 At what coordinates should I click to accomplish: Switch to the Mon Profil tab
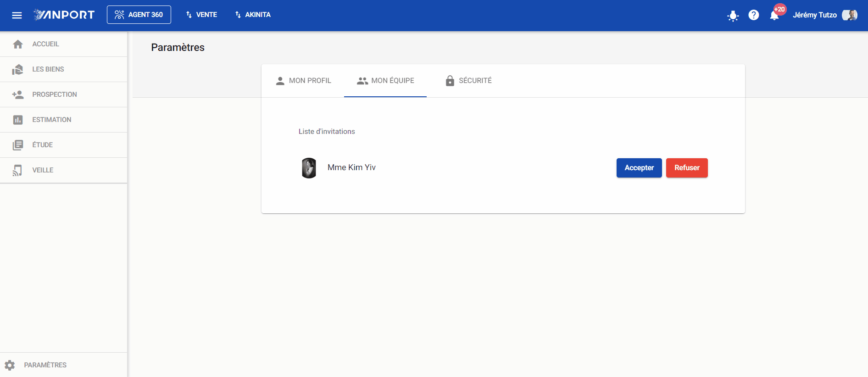tap(303, 81)
